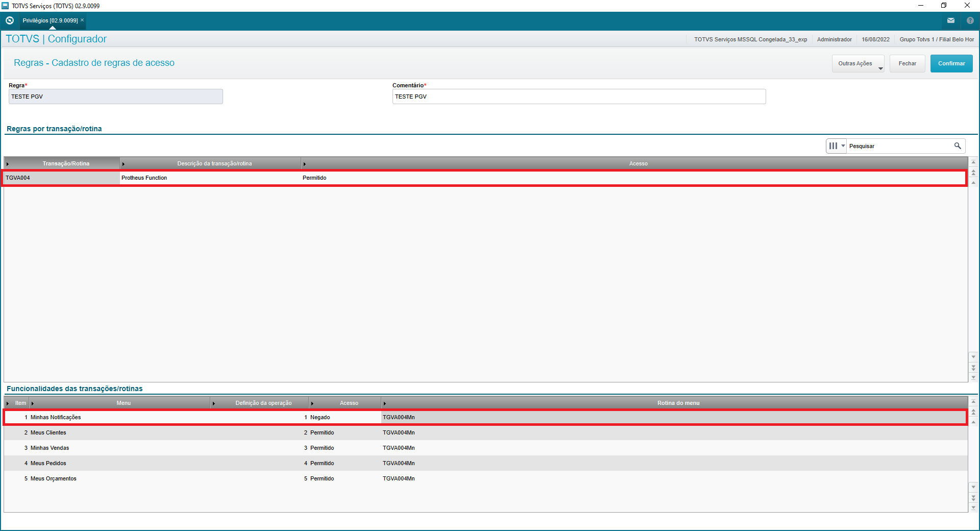Move down one line in transaction rules grid
Screen dimensions: 980x531
973,357
